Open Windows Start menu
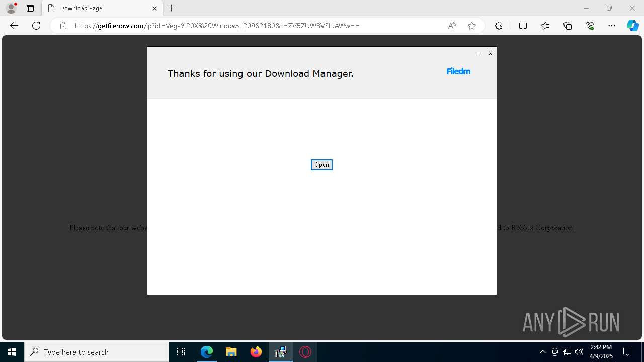Viewport: 644px width, 362px height. (12, 352)
